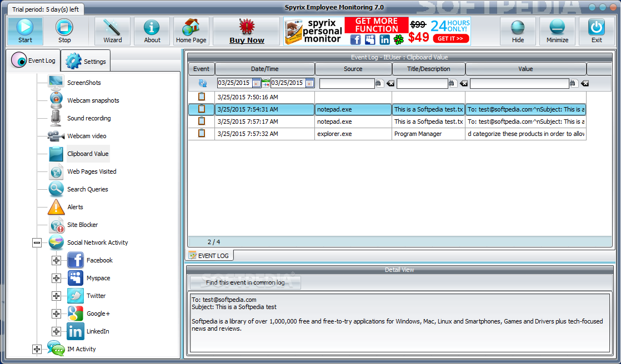621x364 pixels.
Task: Sort by the Date/Time column header
Action: 264,69
